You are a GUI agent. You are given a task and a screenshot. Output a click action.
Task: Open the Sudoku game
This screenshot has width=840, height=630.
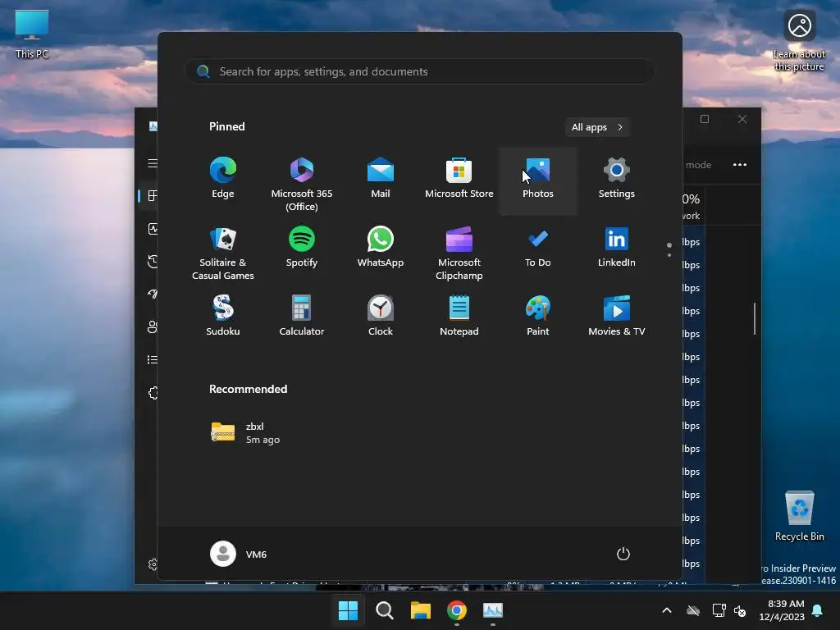[x=223, y=316]
